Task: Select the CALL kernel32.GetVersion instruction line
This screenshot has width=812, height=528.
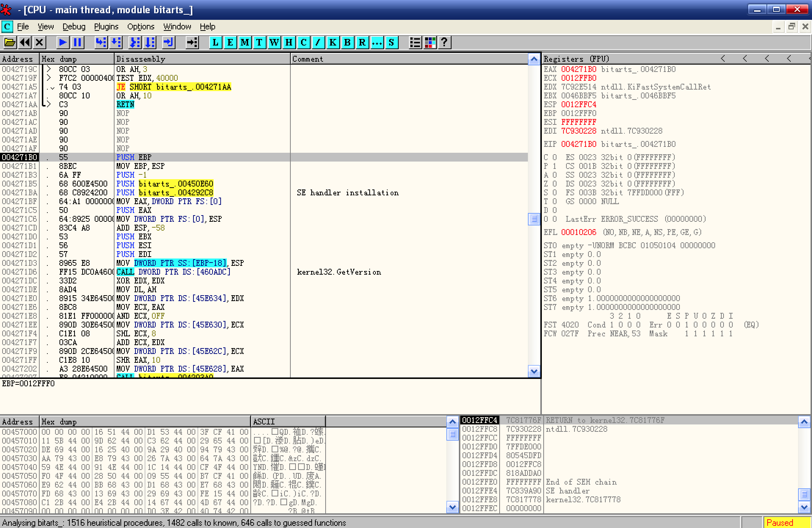Action: [173, 272]
